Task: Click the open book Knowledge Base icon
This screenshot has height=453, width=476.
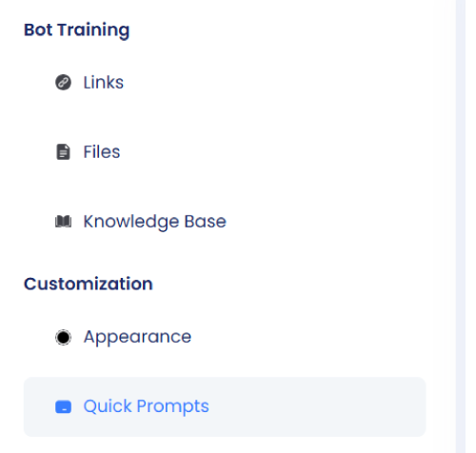Action: tap(63, 222)
